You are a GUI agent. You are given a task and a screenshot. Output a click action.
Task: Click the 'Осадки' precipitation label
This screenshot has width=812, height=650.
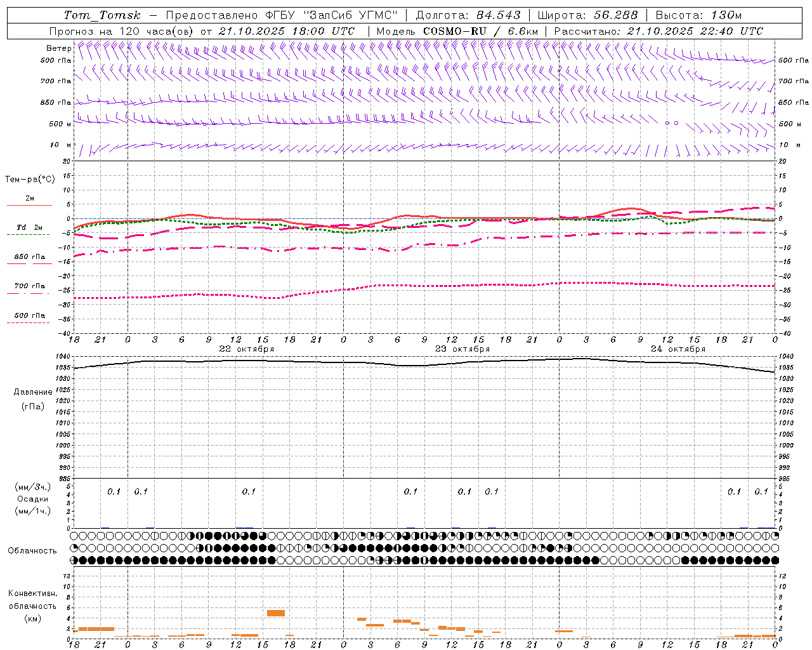pyautogui.click(x=33, y=499)
